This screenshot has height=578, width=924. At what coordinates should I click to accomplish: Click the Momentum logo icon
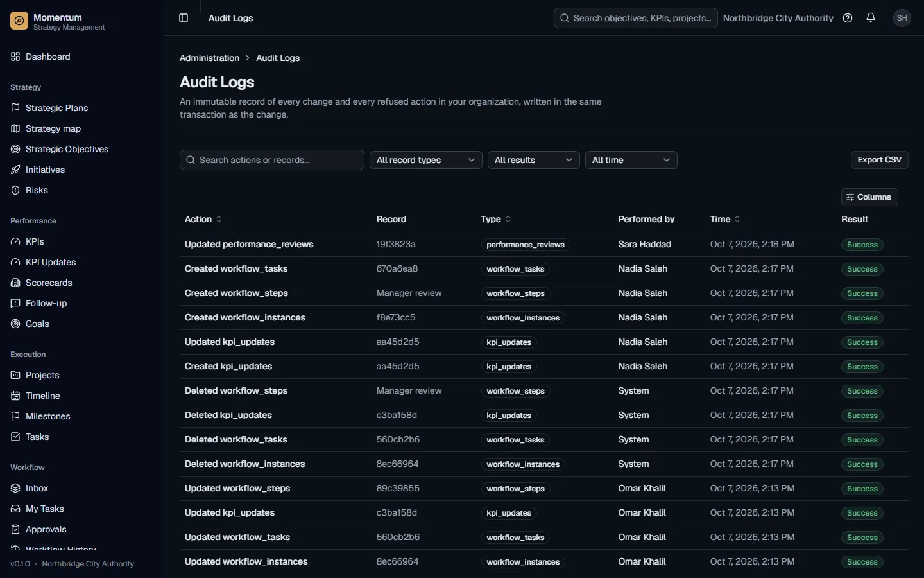19,21
